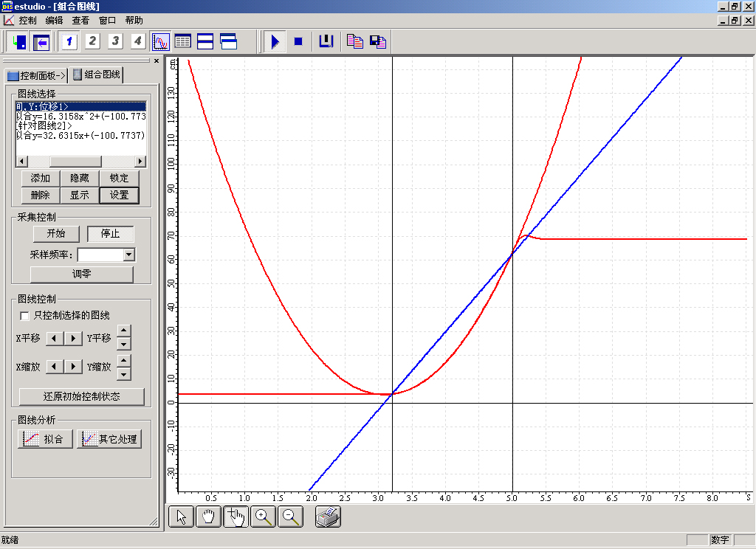Switch to the 控制面板 tab

[x=35, y=75]
